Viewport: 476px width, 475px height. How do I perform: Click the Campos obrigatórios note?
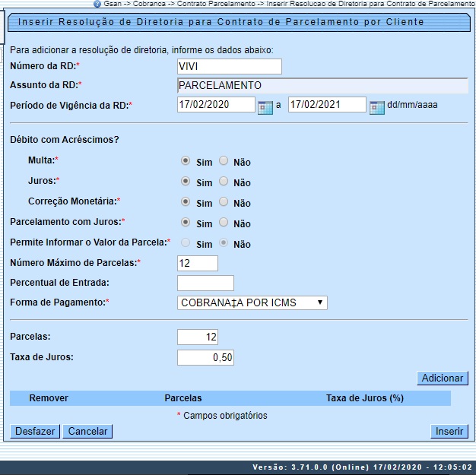click(222, 416)
